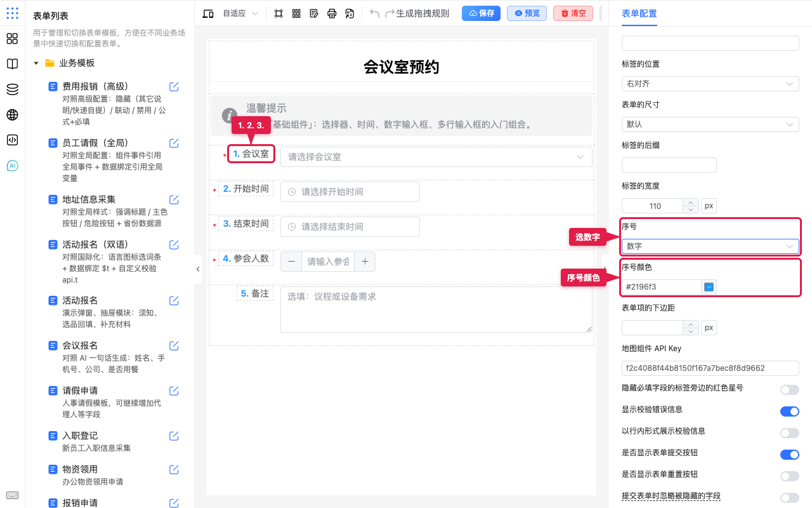This screenshot has height=508, width=812.
Task: Click the keyboard icon at sidebar bottom
Action: (12, 495)
